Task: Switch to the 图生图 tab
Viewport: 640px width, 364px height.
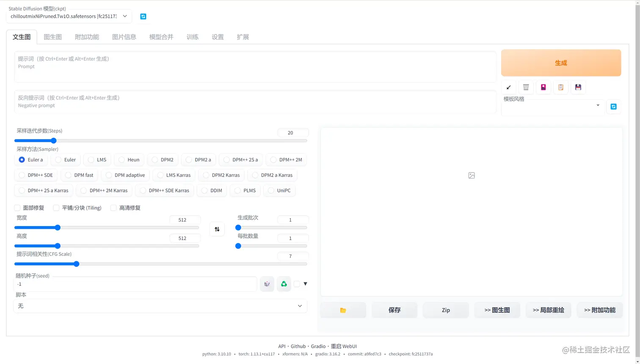Action: (53, 37)
